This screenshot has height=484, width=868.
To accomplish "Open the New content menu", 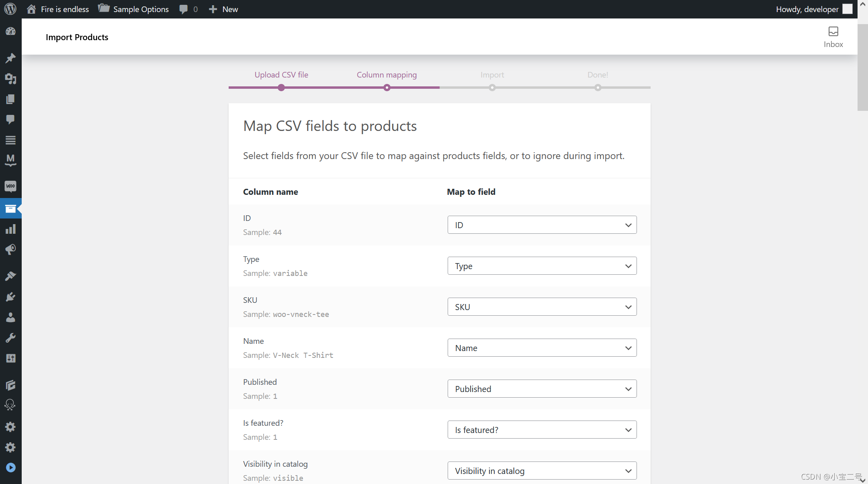I will click(x=223, y=9).
